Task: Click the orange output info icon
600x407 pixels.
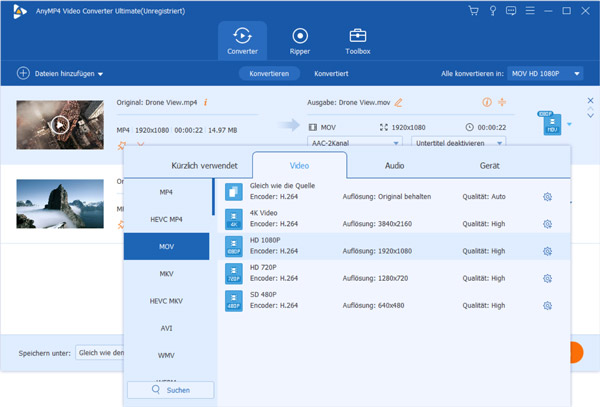Action: [487, 102]
